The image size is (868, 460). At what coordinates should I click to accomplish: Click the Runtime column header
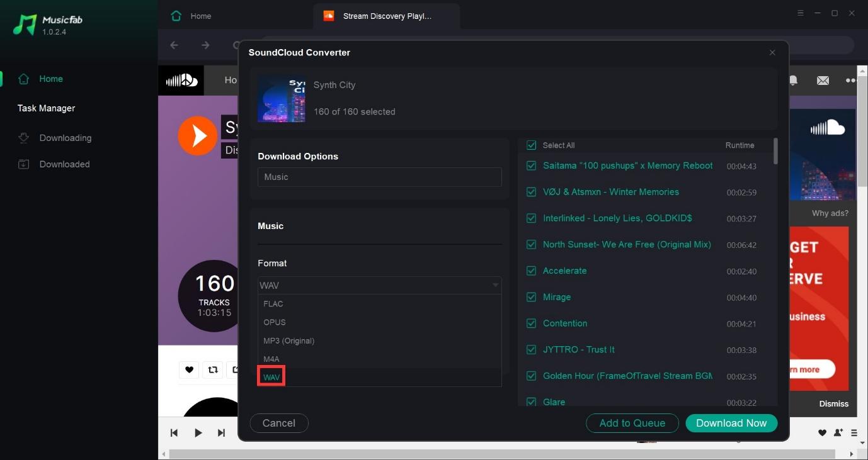[x=740, y=145]
